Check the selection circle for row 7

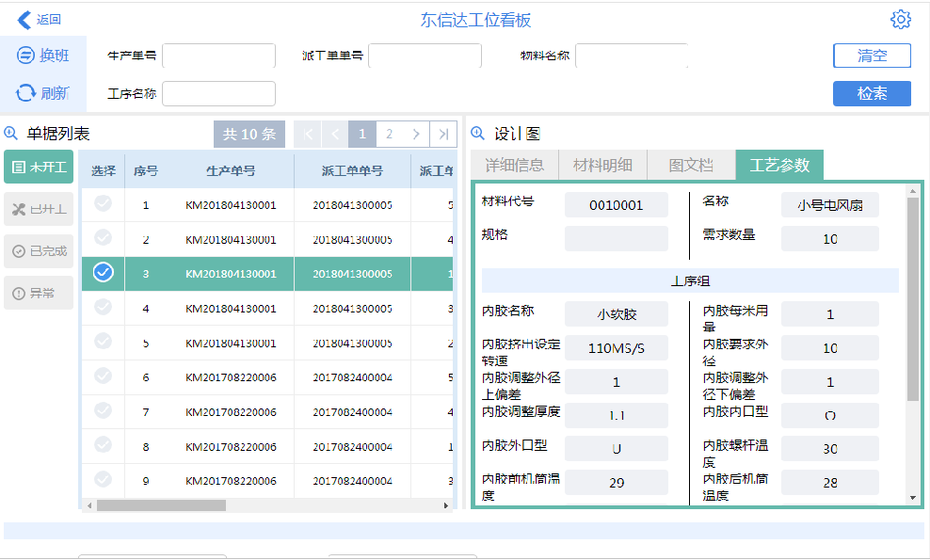click(104, 411)
